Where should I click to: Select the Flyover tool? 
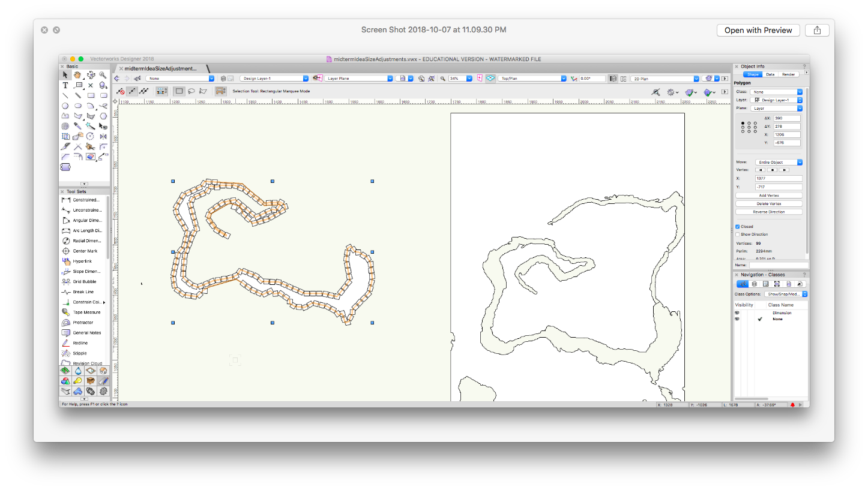91,75
